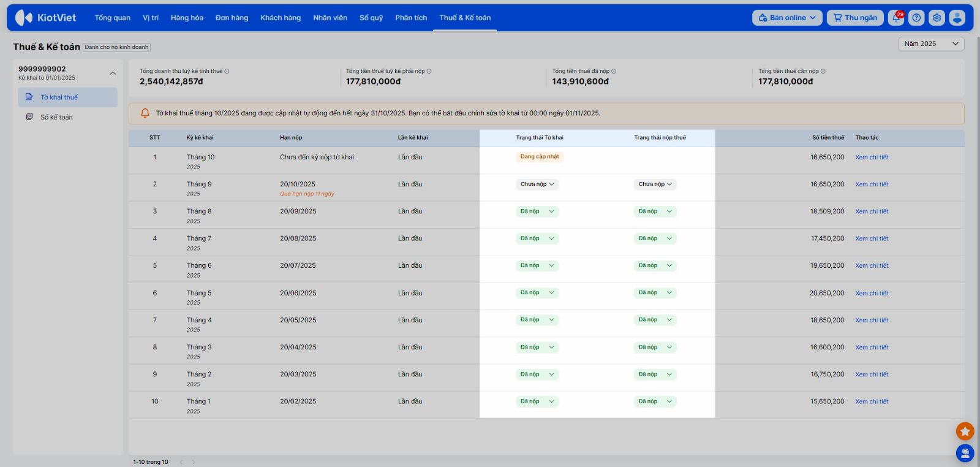980x467 pixels.
Task: Open the Năm 2025 year dropdown
Action: pos(931,44)
